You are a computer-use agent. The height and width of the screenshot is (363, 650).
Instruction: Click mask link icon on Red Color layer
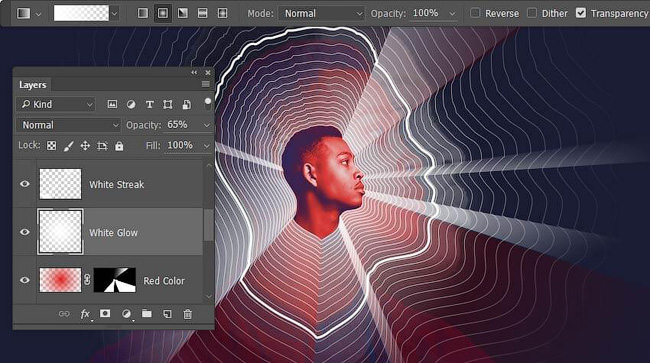click(x=87, y=280)
